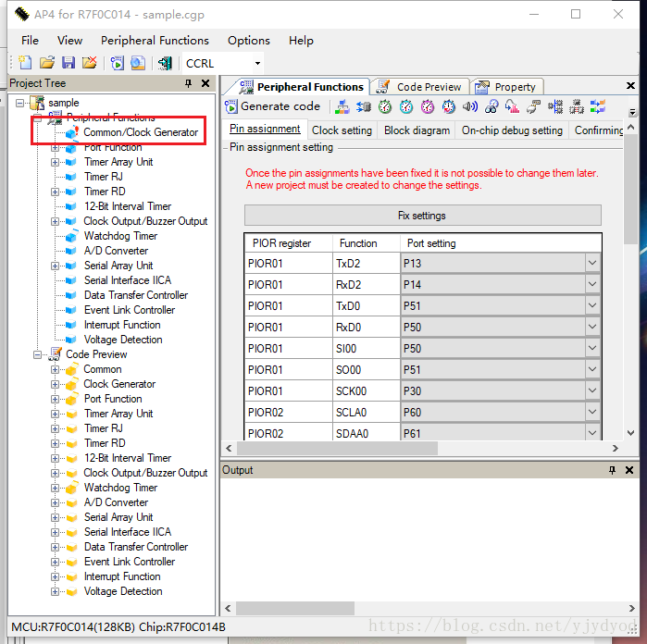Click the top toolbar exit door icon
Screen dimensions: 647x644
click(x=165, y=63)
